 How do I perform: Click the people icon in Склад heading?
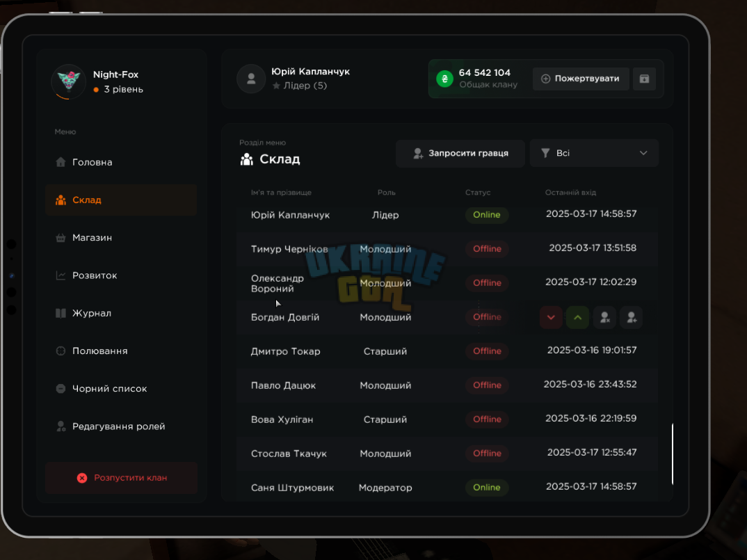247,159
